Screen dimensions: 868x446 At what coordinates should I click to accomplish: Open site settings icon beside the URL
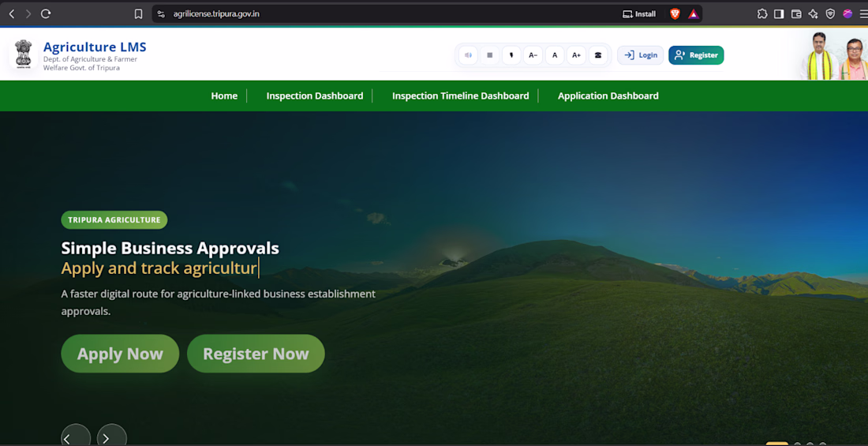[x=161, y=14]
